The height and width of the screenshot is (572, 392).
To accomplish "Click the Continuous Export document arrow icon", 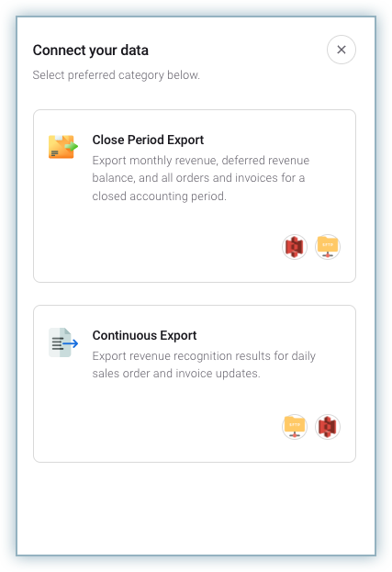I will [63, 342].
